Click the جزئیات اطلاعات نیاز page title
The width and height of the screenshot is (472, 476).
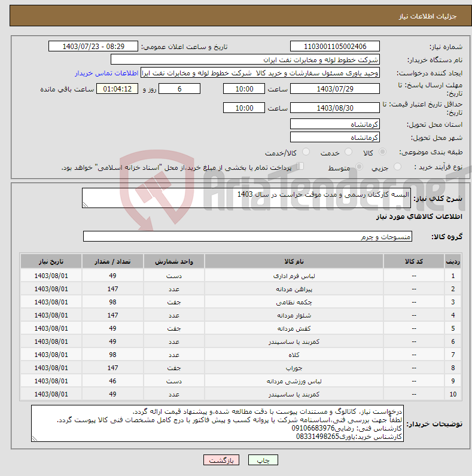click(x=427, y=16)
